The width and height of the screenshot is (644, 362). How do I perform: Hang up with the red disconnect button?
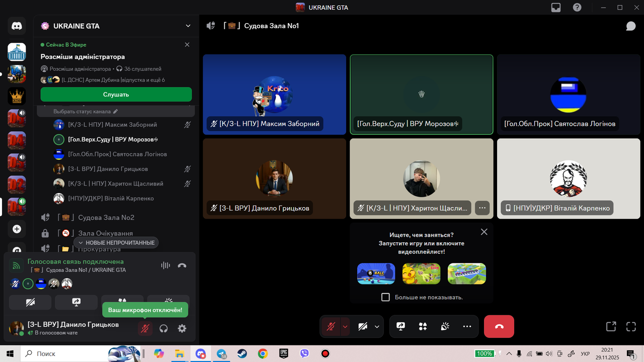coord(499,326)
